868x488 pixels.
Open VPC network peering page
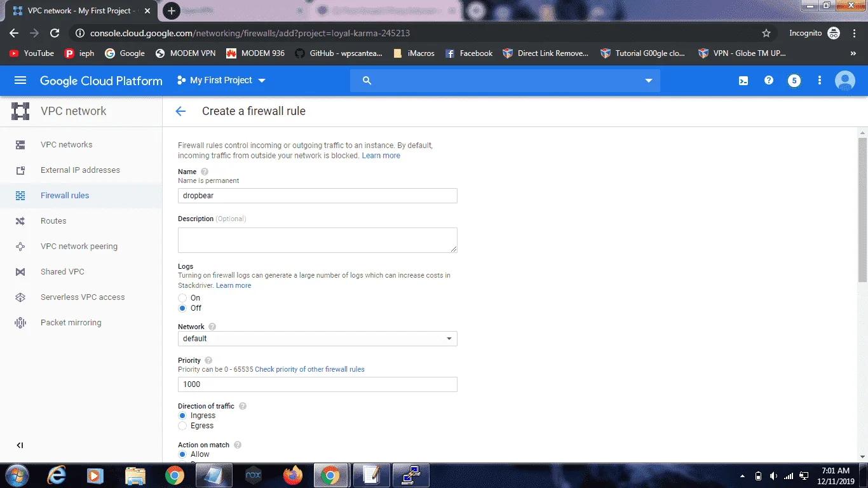click(81, 247)
